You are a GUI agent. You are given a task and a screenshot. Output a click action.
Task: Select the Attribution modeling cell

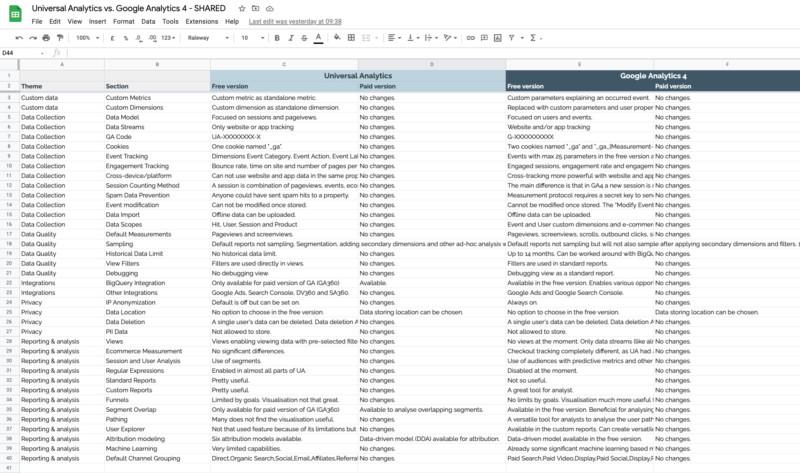157,439
